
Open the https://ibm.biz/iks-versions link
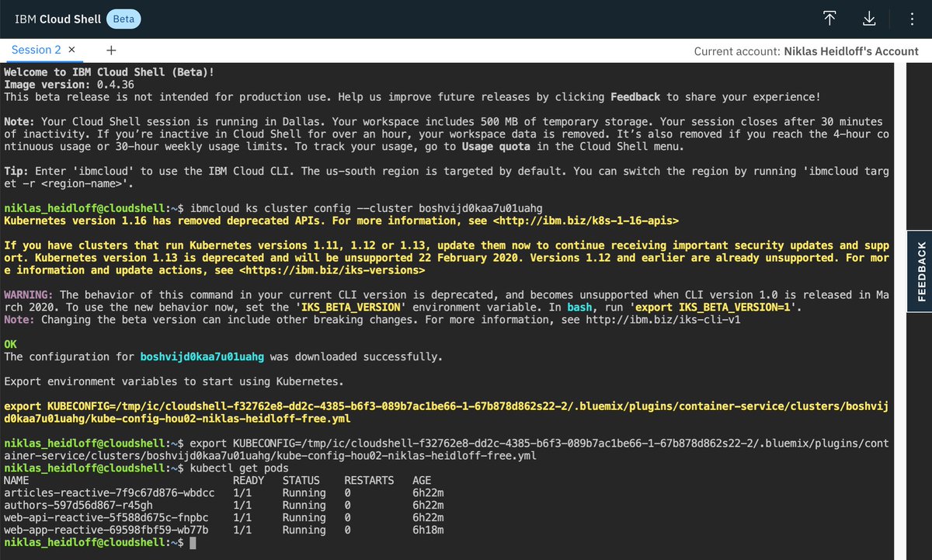point(332,270)
